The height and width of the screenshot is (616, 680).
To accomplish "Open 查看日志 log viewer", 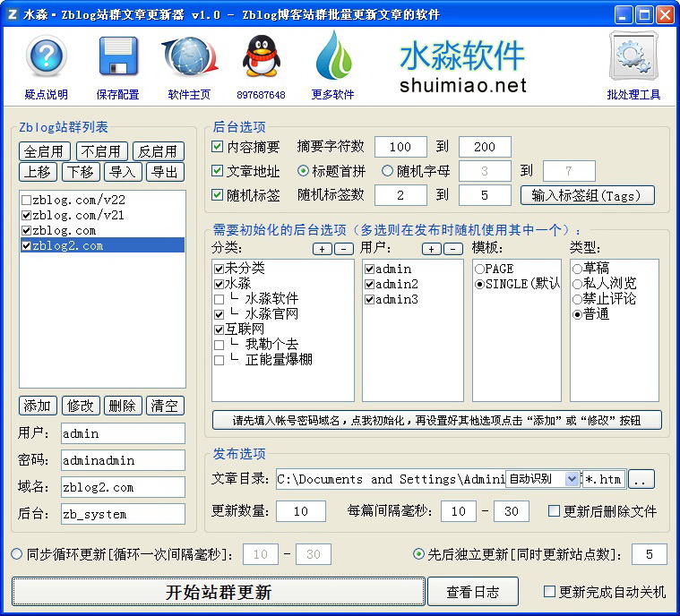I will click(x=473, y=592).
